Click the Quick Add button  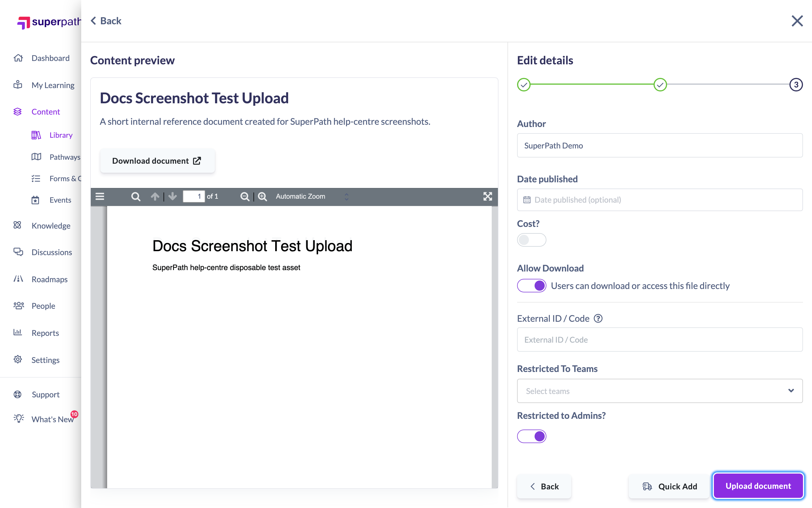pyautogui.click(x=669, y=487)
